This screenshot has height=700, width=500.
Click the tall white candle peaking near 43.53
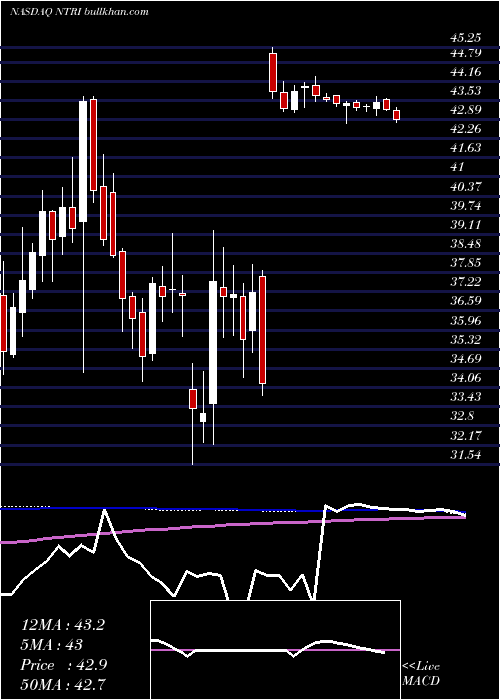click(83, 161)
